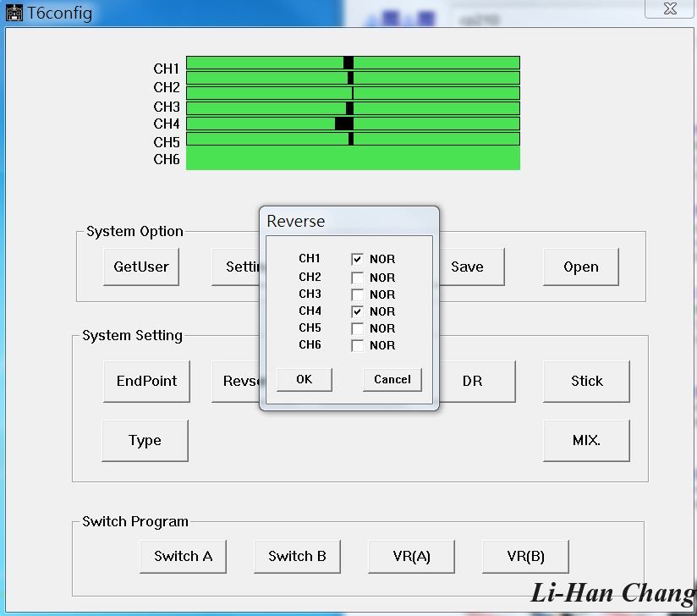Click the T6config app icon in title bar

coord(14,14)
